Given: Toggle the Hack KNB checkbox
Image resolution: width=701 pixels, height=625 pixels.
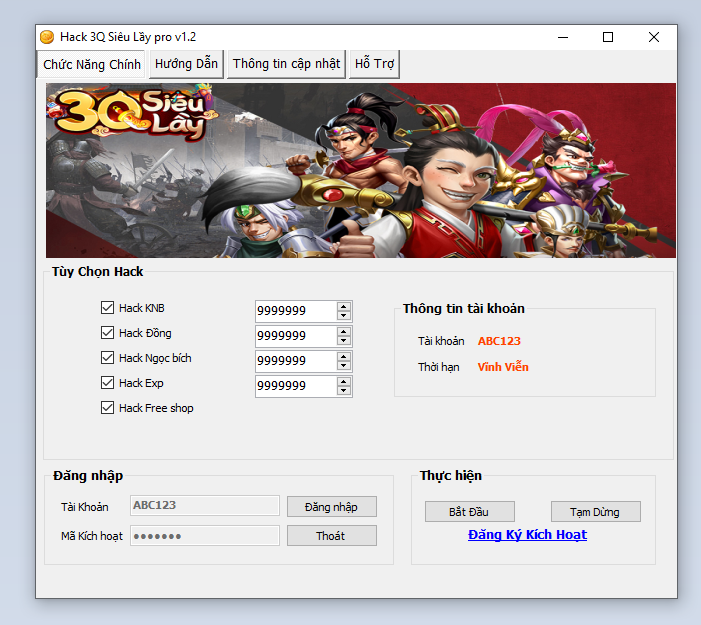Looking at the screenshot, I should tap(108, 308).
